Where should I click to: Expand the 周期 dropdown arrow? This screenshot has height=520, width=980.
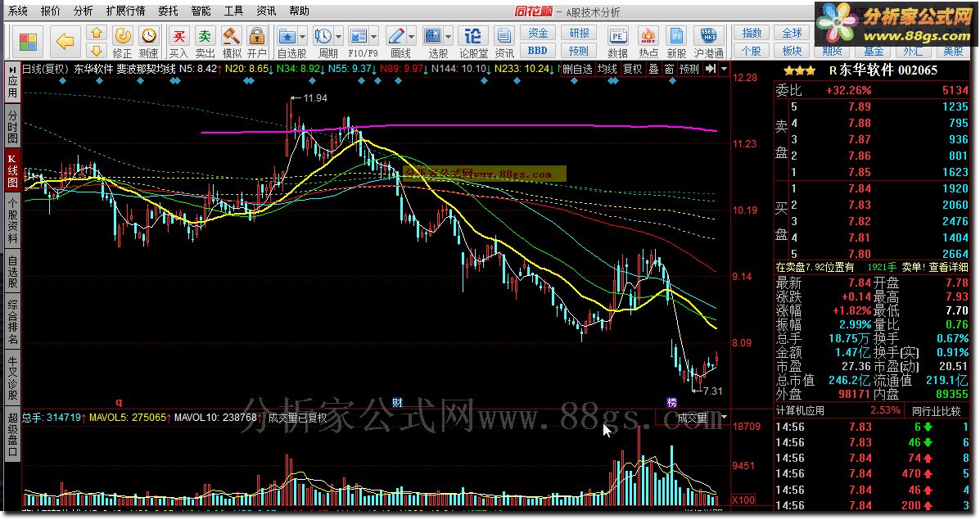pyautogui.click(x=339, y=36)
